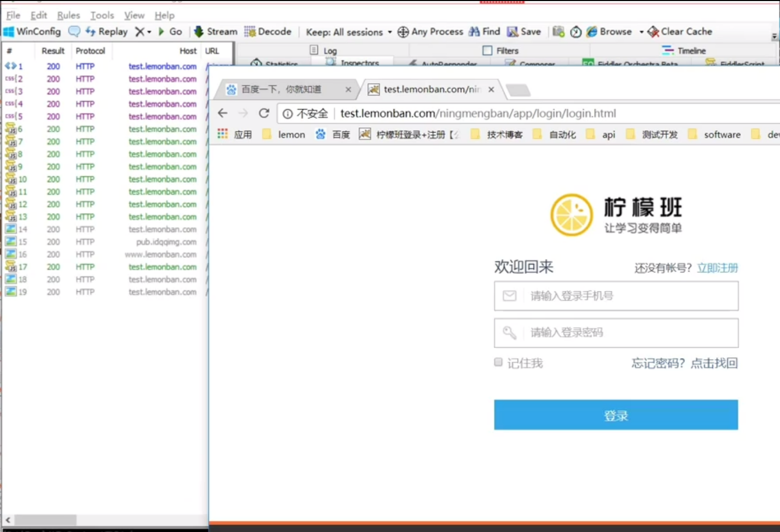The height and width of the screenshot is (532, 780).
Task: Select www.lemonban.com host cell
Action: (x=160, y=254)
